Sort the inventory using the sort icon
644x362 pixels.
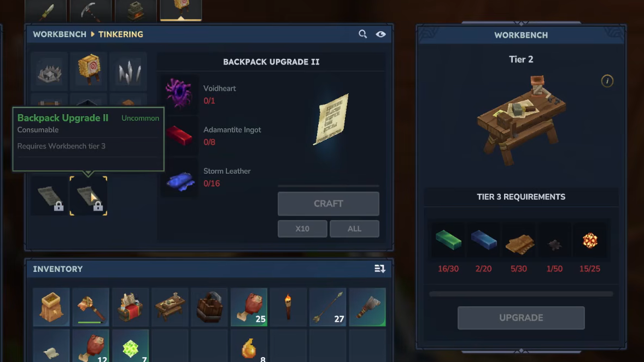pyautogui.click(x=379, y=269)
